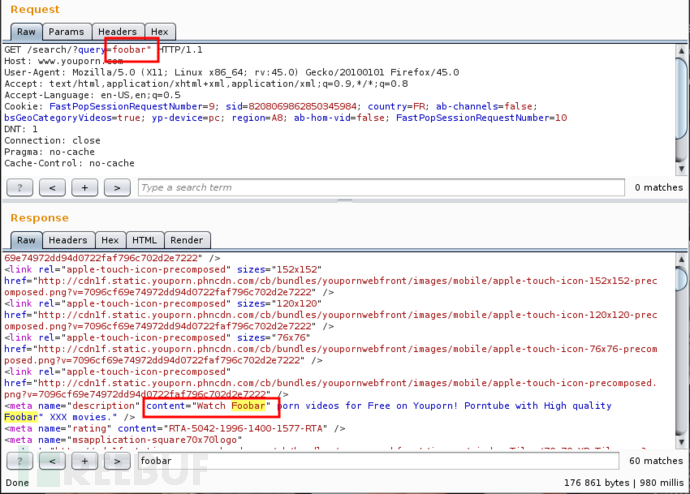This screenshot has height=494, width=690.
Task: Open the Request Params tab
Action: [66, 32]
